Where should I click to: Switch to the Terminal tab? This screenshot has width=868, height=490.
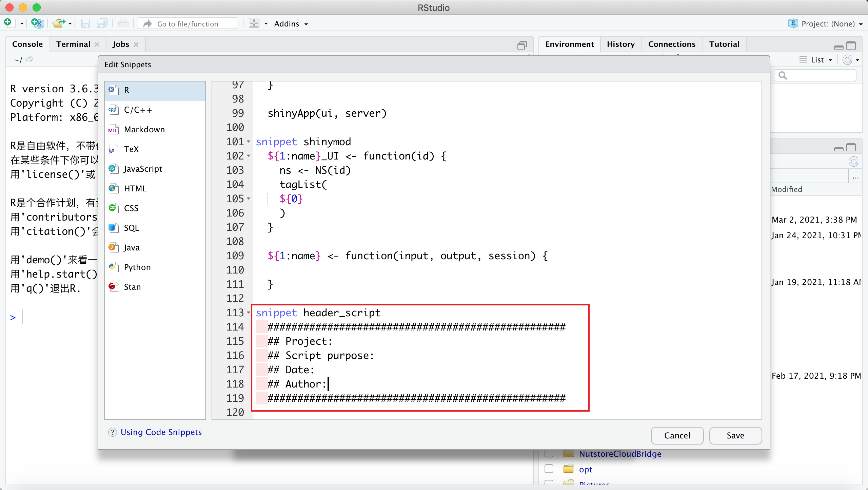[73, 44]
